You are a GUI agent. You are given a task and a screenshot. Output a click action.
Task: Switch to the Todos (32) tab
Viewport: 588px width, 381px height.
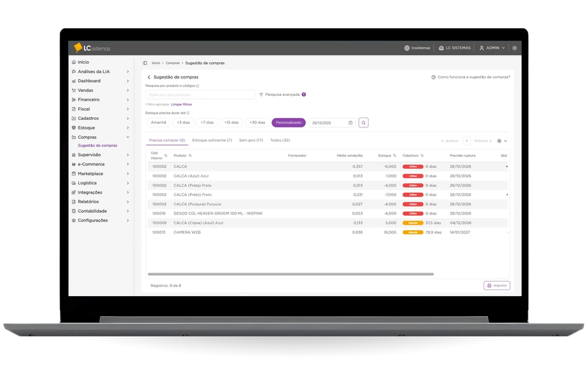280,140
